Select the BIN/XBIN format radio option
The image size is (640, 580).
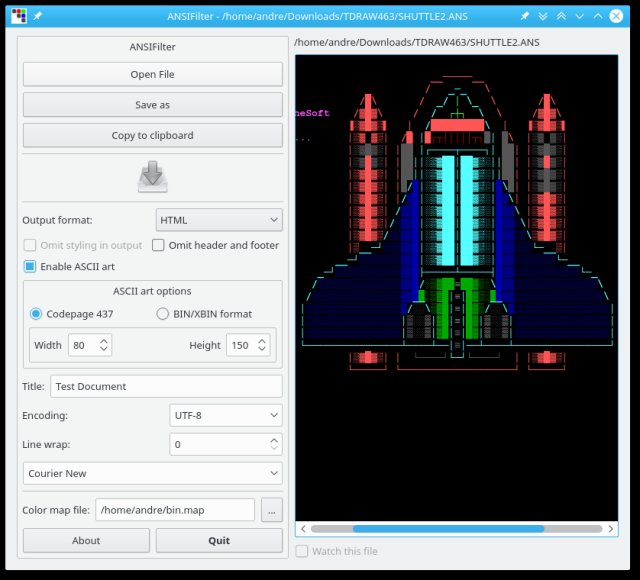pos(163,314)
